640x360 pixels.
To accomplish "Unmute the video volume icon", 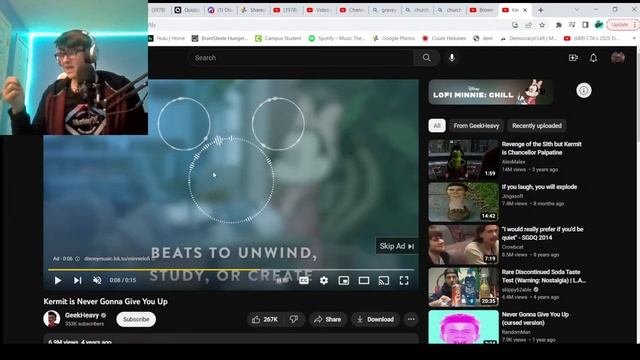I will coord(97,280).
